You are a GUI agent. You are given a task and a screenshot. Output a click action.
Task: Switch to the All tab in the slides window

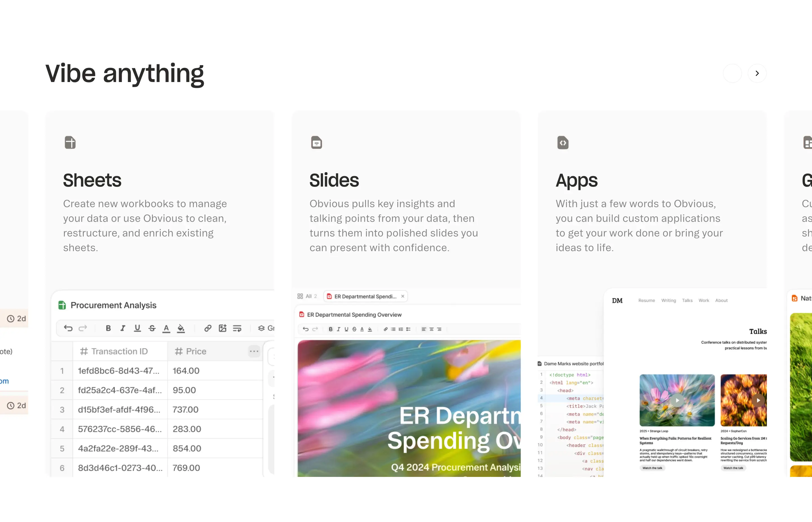coord(308,296)
